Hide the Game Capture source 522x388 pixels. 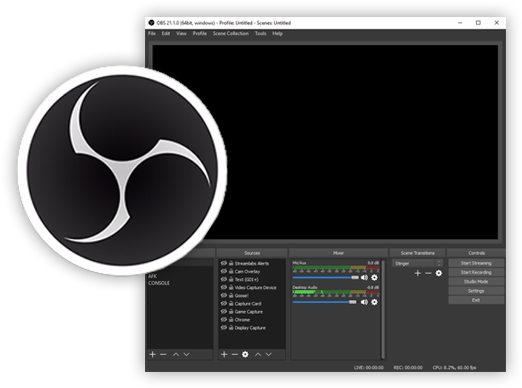(224, 311)
